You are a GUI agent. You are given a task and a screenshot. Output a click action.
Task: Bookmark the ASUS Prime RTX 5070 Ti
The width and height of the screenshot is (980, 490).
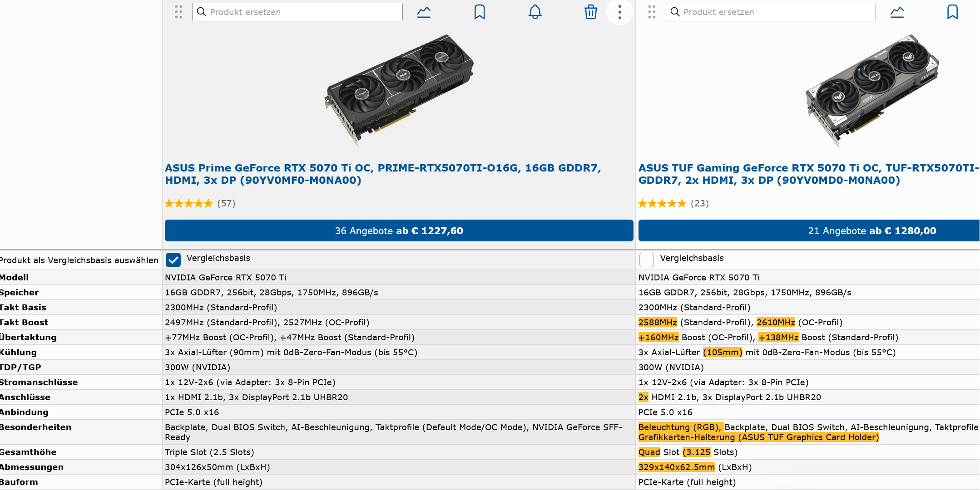[x=480, y=12]
